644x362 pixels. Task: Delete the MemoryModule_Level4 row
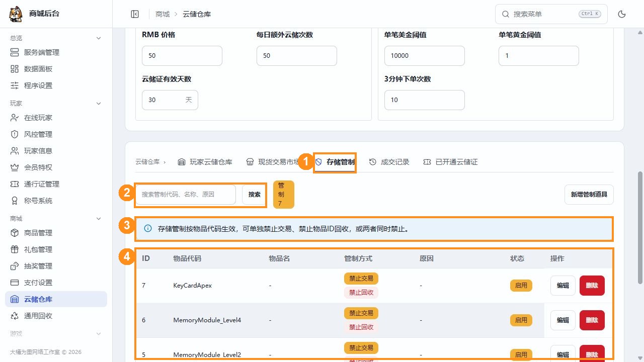click(x=592, y=320)
